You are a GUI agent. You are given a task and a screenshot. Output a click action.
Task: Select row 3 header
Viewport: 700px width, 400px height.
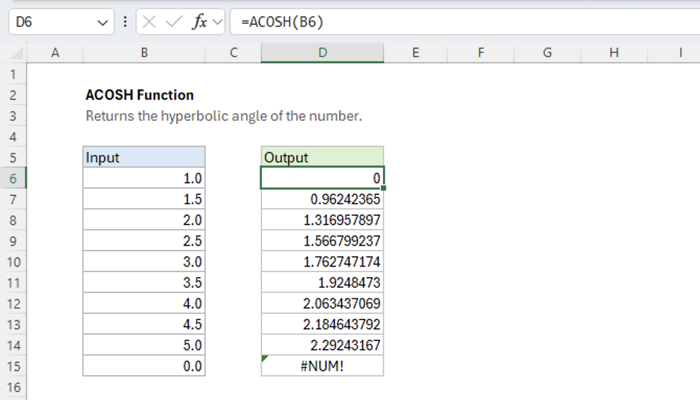13,116
